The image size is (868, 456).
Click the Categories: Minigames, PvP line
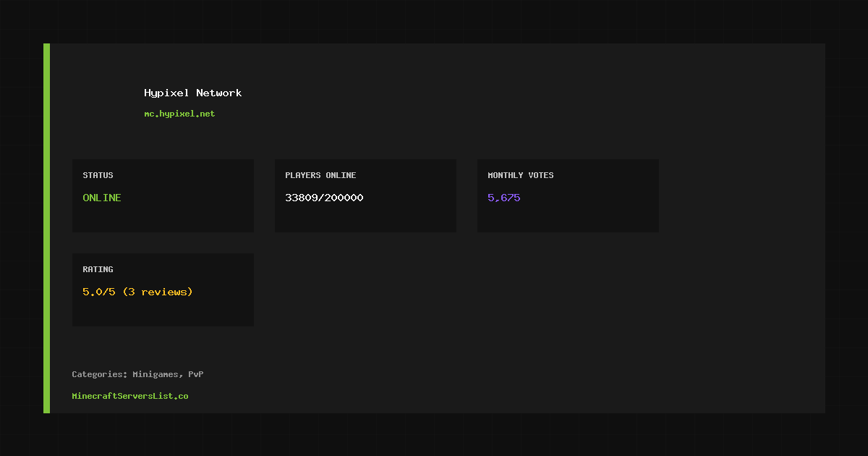[137, 374]
